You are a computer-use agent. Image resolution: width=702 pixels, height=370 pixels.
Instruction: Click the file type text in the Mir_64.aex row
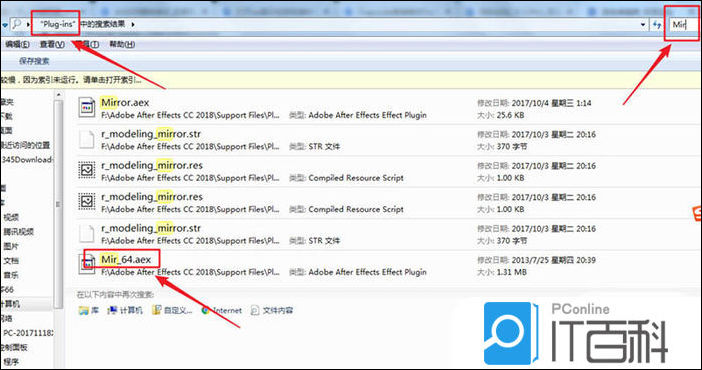(x=367, y=272)
